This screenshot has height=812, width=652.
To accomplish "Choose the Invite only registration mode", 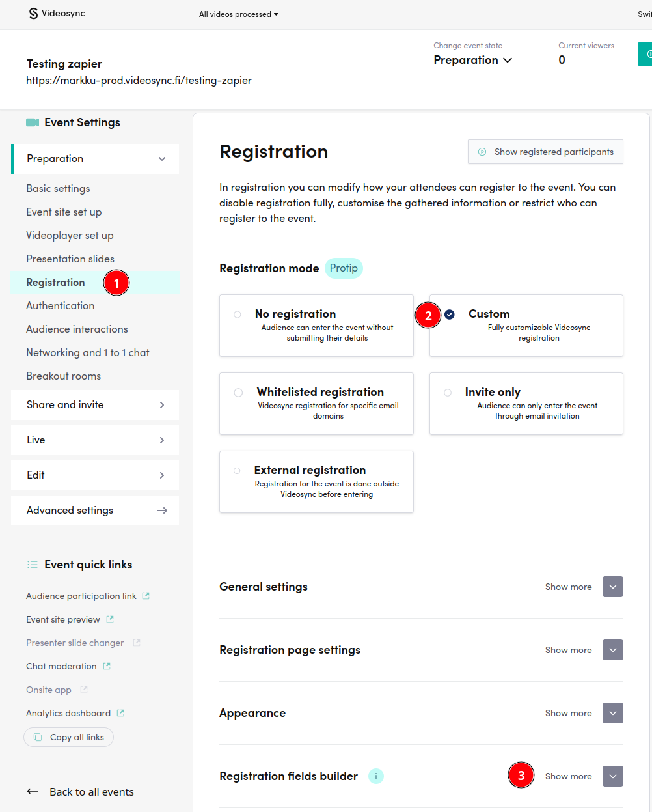I will [448, 393].
